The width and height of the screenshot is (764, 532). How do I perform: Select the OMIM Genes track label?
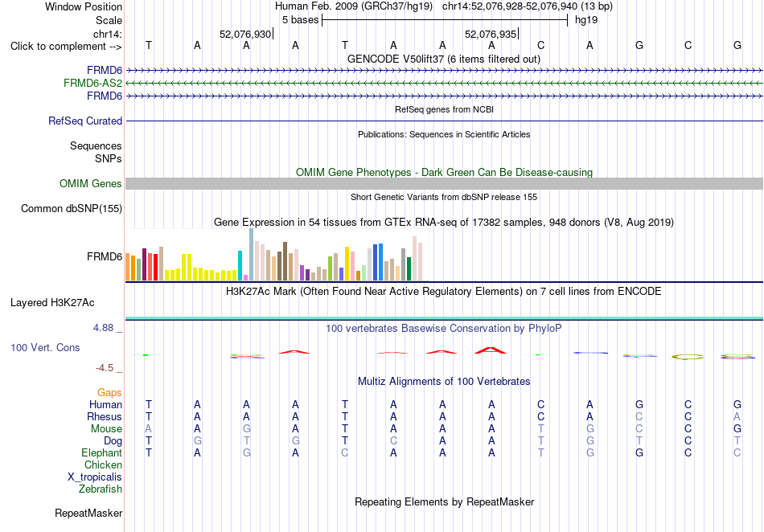(x=90, y=183)
